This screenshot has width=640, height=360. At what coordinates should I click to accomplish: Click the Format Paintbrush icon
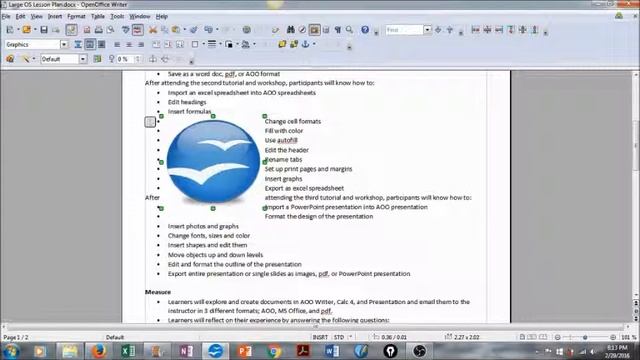(x=194, y=30)
